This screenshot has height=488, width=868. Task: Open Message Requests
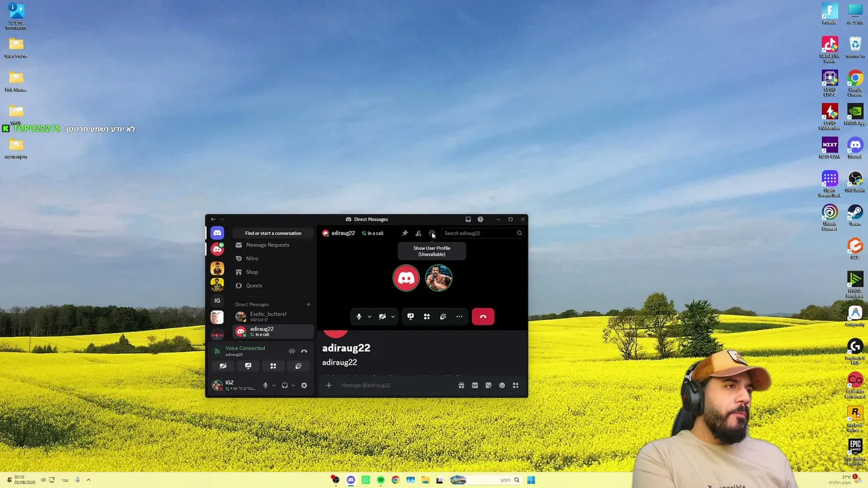273,245
